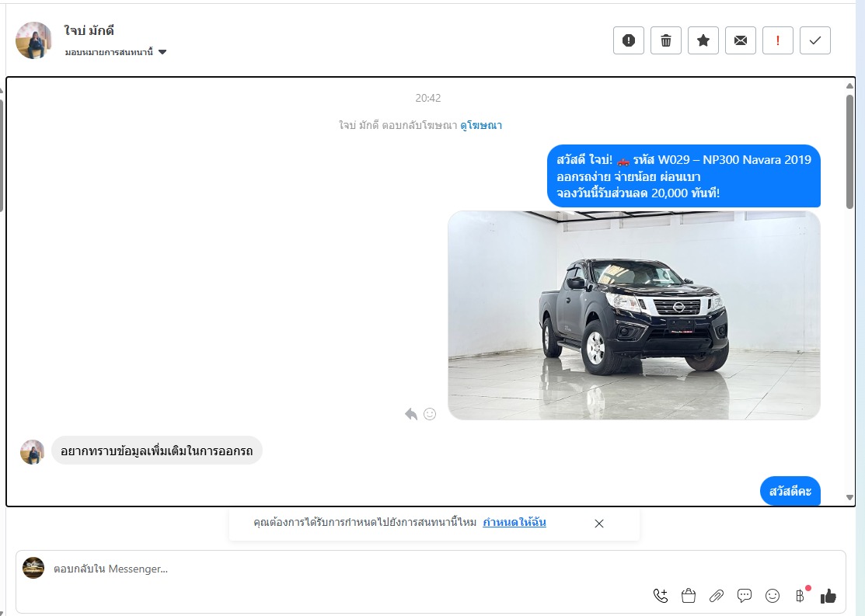This screenshot has width=865, height=616.
Task: Attach a file with paperclip icon
Action: [717, 596]
